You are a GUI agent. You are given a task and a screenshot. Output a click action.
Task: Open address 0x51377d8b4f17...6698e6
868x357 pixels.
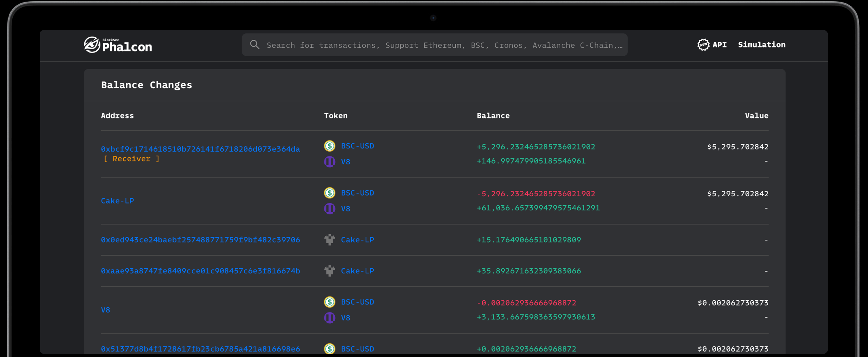(200, 349)
